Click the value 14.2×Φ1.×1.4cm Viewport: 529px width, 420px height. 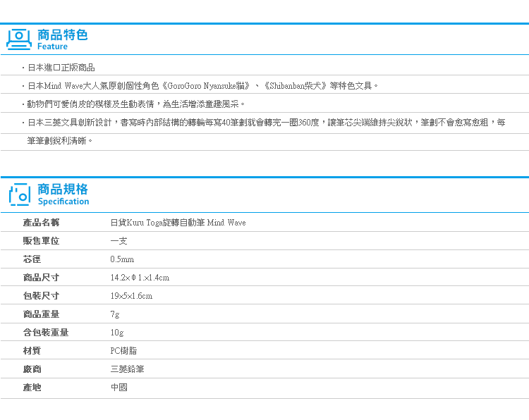pyautogui.click(x=140, y=278)
